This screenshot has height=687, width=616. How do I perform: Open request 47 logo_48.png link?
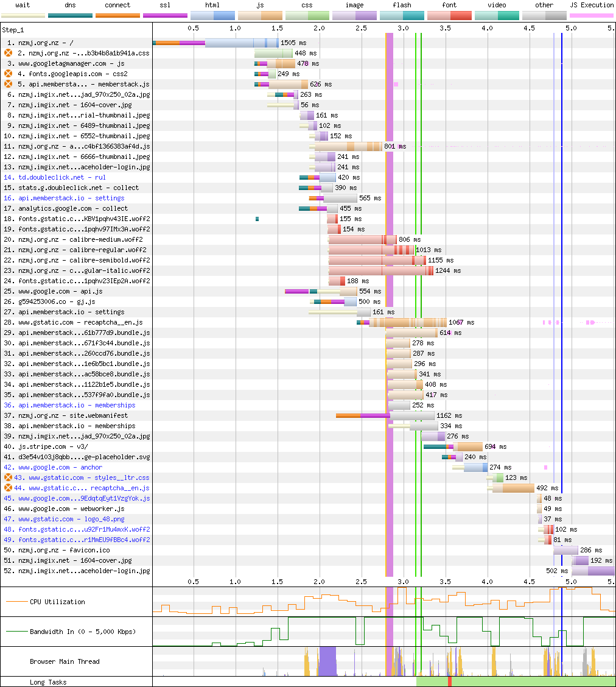coord(64,519)
